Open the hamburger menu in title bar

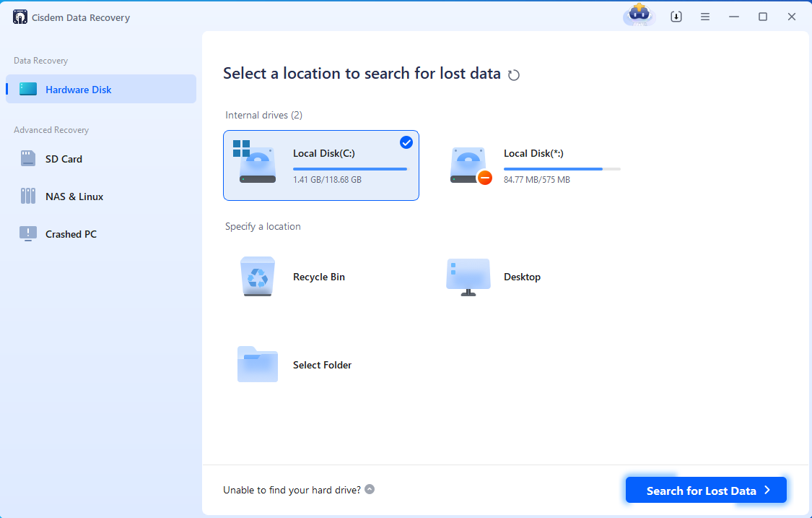click(x=705, y=17)
